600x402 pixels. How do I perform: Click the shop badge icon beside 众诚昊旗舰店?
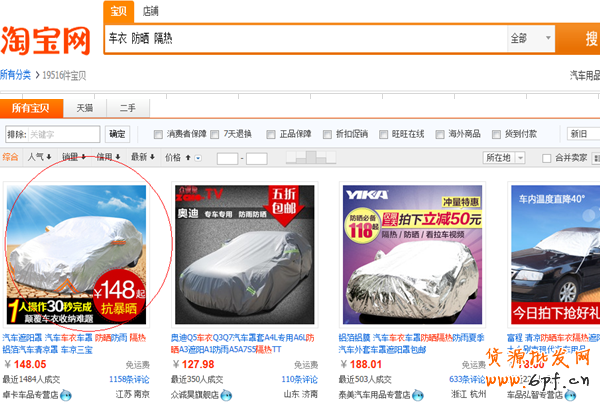[x=224, y=395]
